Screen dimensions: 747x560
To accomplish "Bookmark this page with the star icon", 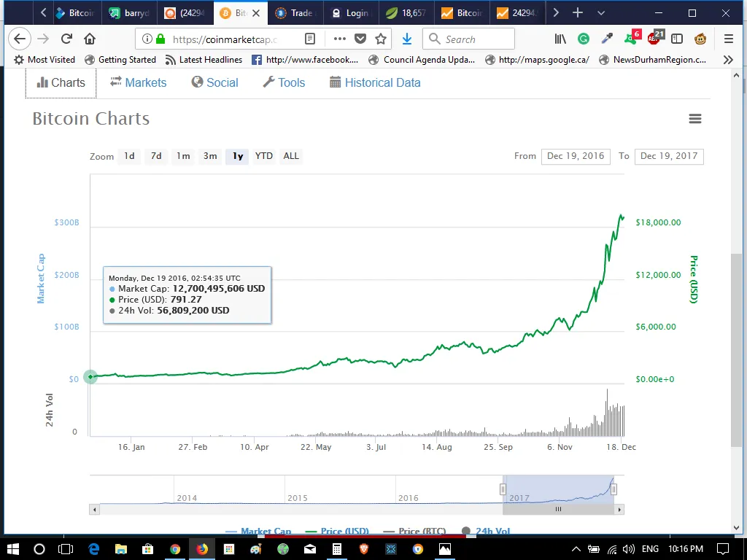I will click(381, 39).
